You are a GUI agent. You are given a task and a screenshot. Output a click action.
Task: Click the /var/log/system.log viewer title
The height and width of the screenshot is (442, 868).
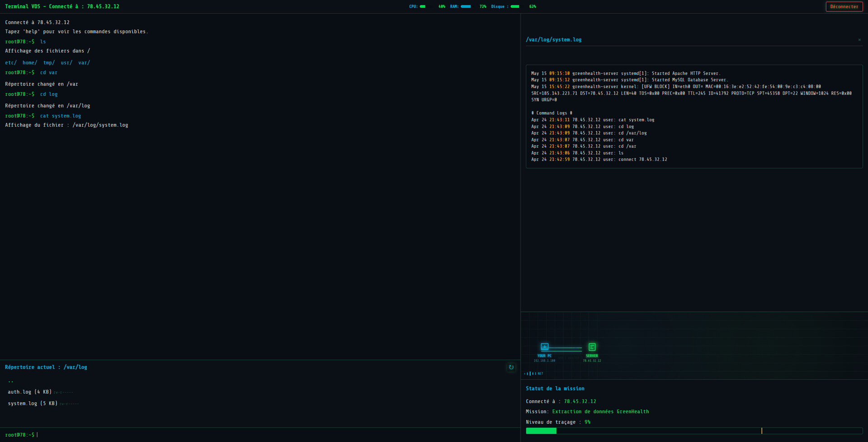coord(553,40)
